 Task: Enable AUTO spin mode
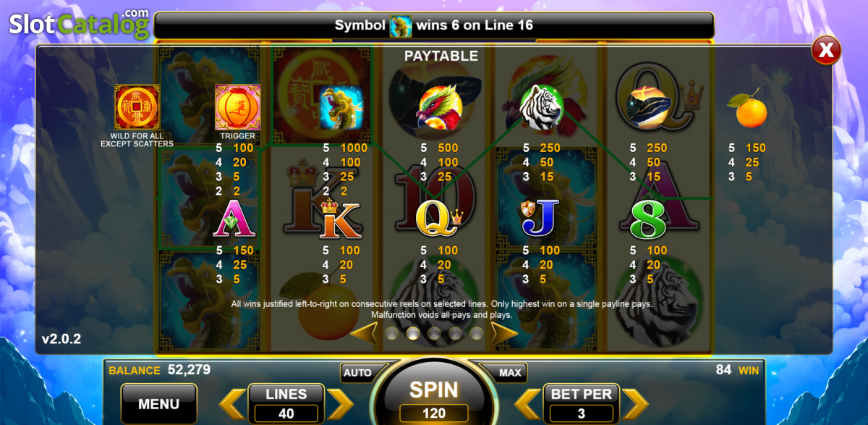[x=357, y=373]
